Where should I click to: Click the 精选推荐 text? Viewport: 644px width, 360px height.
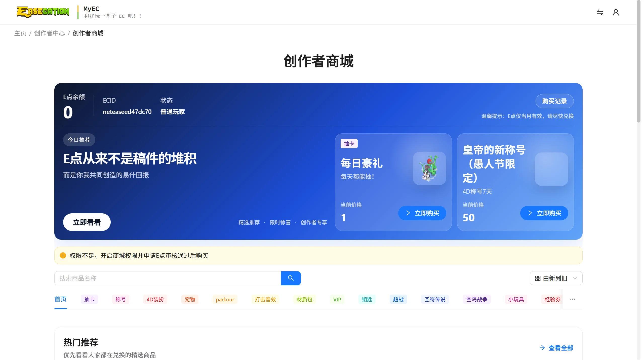click(x=249, y=222)
